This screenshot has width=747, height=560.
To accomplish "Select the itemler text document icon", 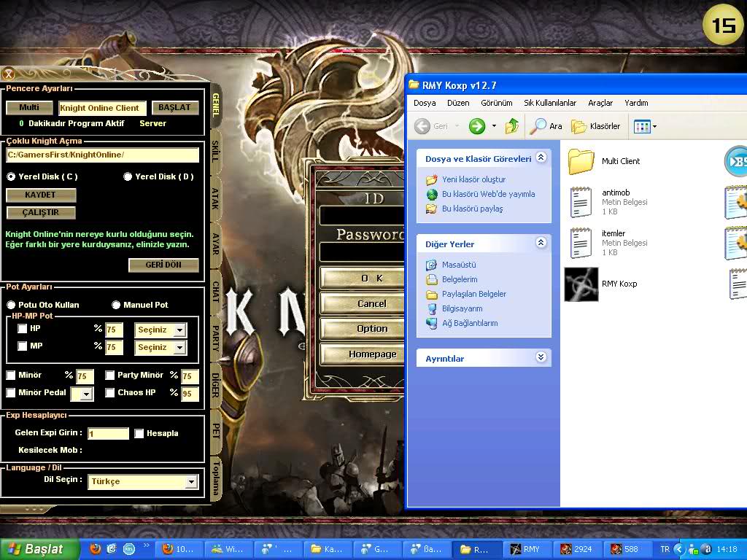I will [x=581, y=243].
